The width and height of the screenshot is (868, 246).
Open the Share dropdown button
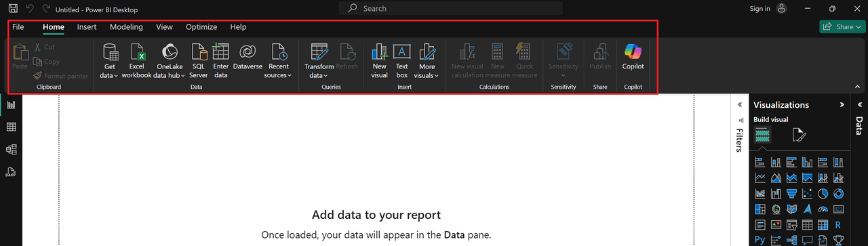(843, 27)
